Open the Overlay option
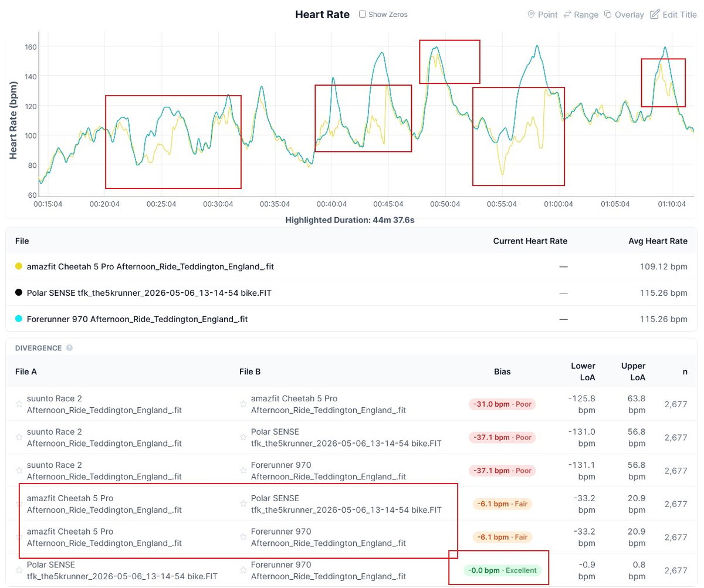The width and height of the screenshot is (704, 588). 624,15
